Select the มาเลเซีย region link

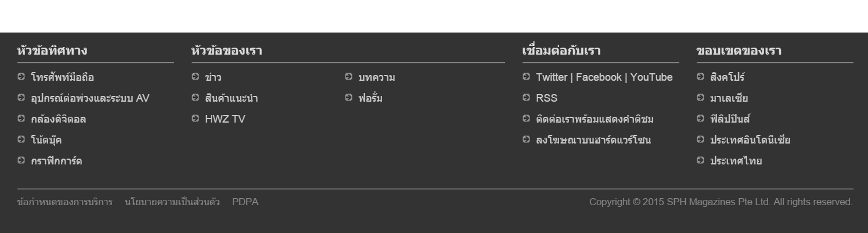(x=729, y=98)
